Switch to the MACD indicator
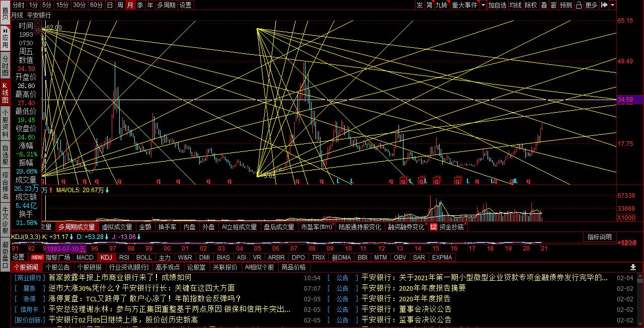 [x=85, y=257]
